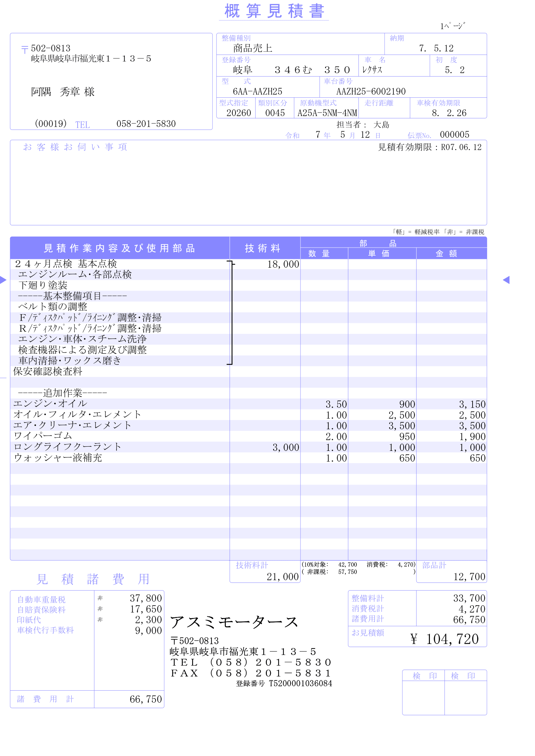
Task: Click customer code (00019)
Action: [50, 124]
